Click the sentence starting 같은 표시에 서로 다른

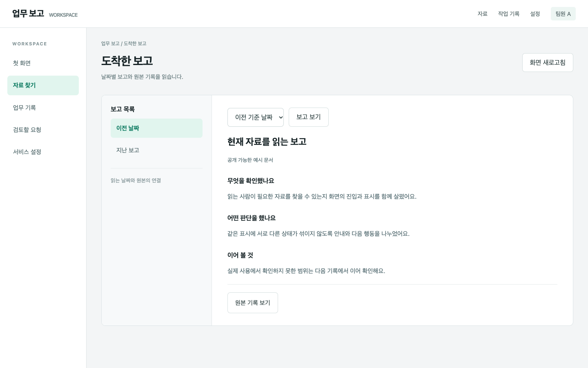click(x=318, y=233)
